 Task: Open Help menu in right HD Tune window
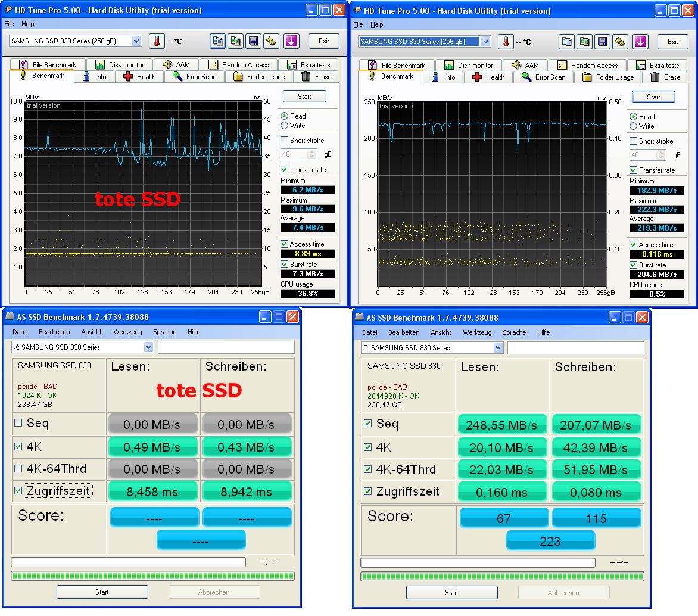376,24
